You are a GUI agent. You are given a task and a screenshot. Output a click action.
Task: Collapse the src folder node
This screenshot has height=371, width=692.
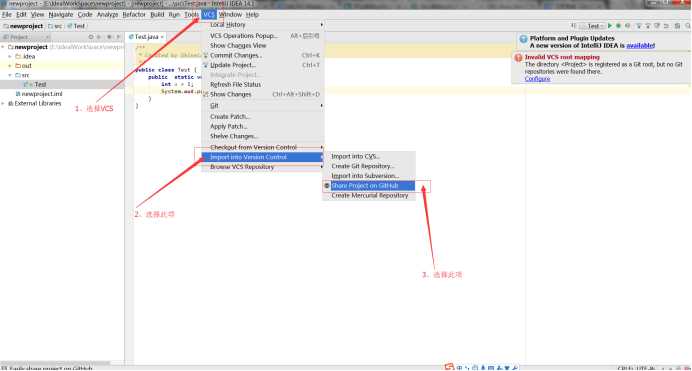coord(10,75)
